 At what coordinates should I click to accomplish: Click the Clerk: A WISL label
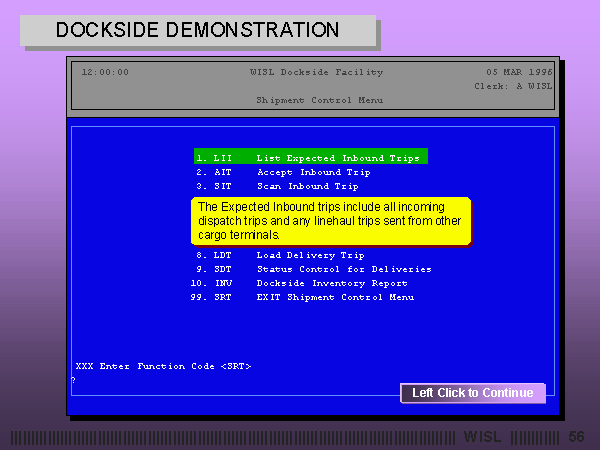point(513,86)
